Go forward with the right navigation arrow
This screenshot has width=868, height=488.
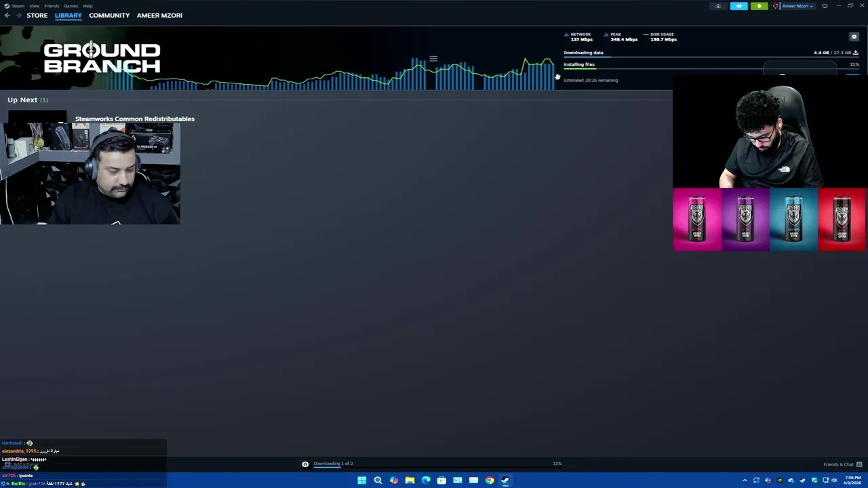coord(18,15)
